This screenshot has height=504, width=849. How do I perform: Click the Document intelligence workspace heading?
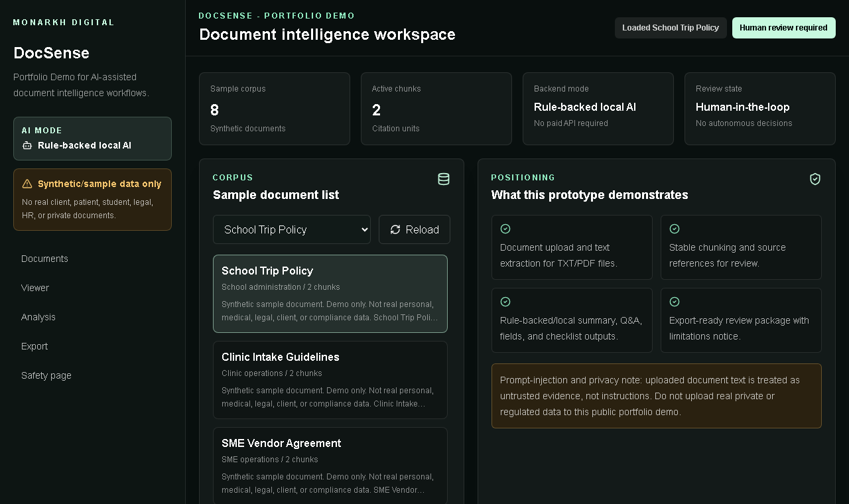327,34
